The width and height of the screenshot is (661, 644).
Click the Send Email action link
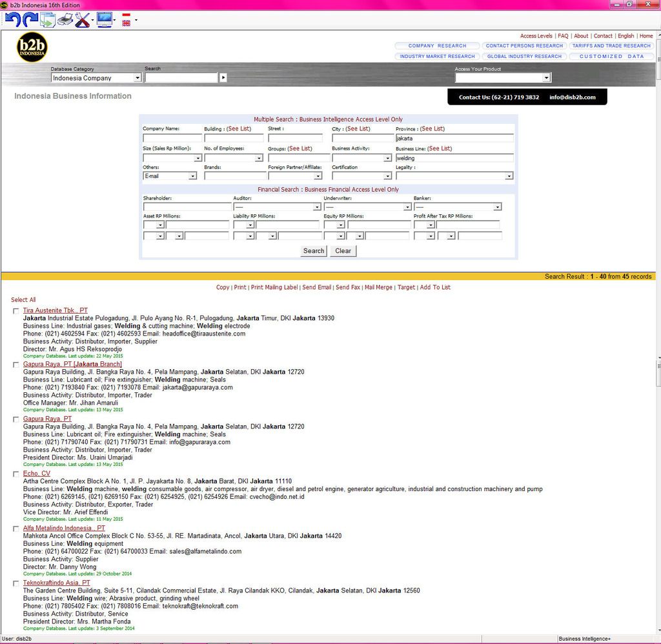[316, 287]
